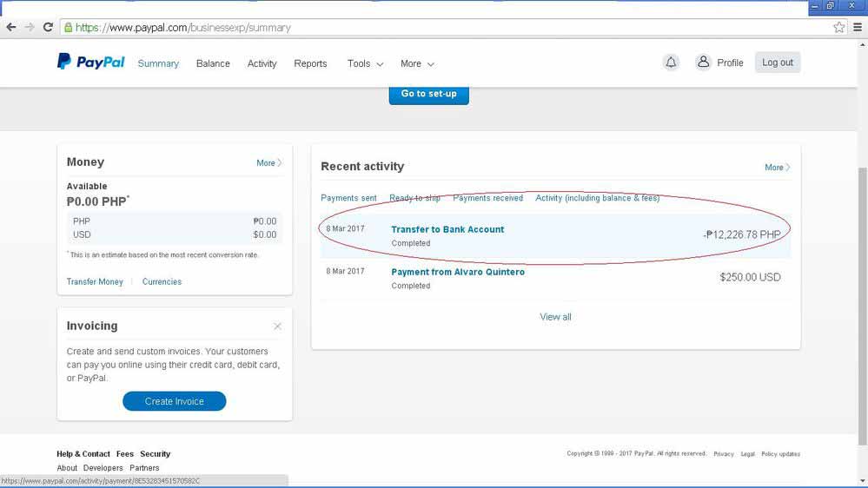Open More link in Money card
The image size is (868, 488).
tap(269, 162)
